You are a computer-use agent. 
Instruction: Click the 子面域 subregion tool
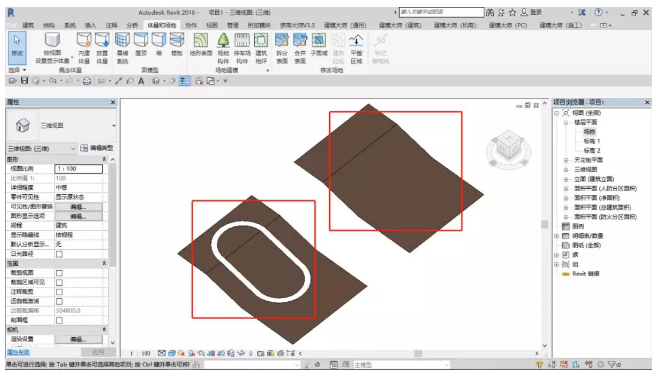pos(319,44)
